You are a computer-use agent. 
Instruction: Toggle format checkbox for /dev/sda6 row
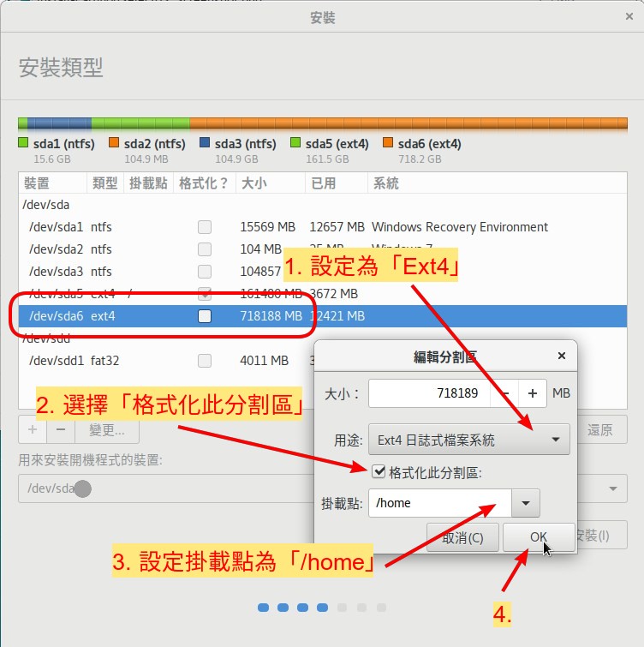pos(204,316)
